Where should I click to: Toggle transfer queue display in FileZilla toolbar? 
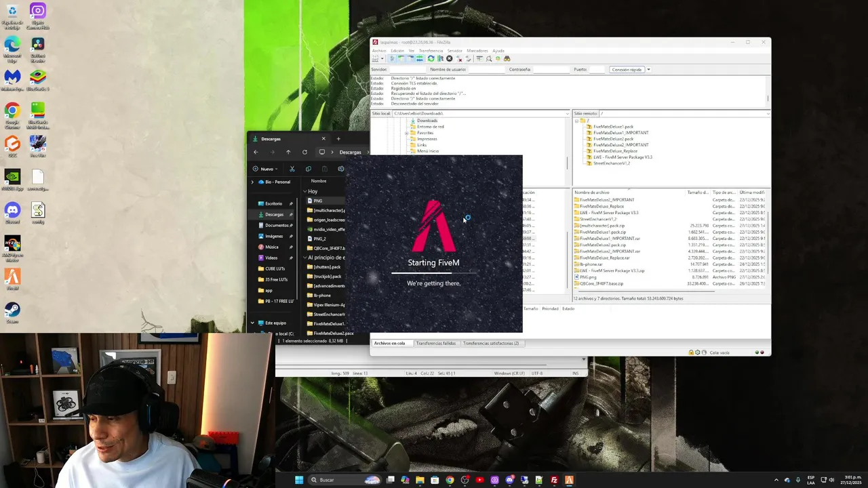click(x=420, y=58)
